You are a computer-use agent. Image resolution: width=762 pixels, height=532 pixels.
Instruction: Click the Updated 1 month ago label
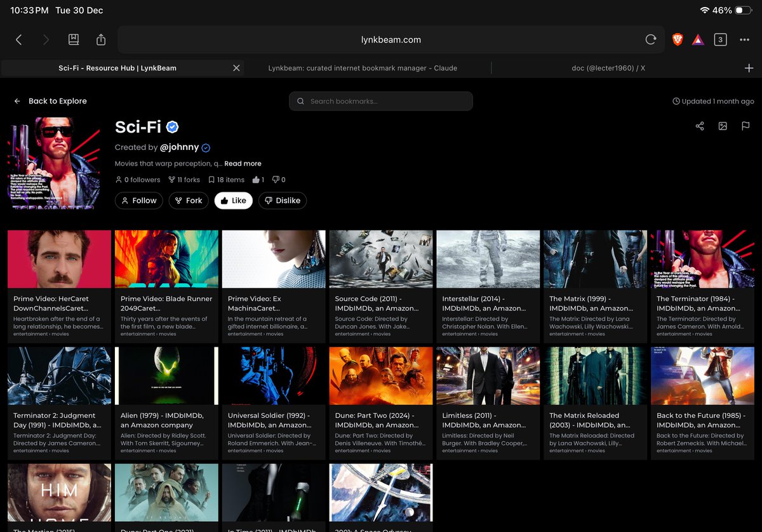[x=713, y=101]
